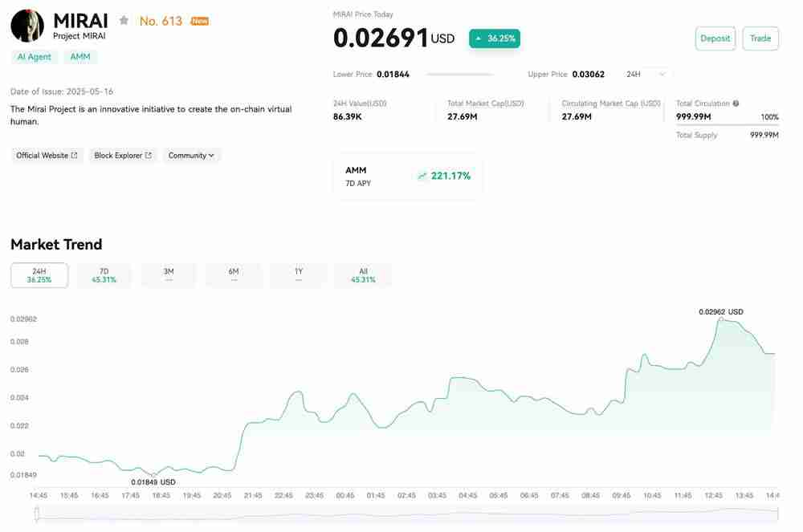The height and width of the screenshot is (532, 803).
Task: Click the lower-to-upper price range bar
Action: [459, 75]
